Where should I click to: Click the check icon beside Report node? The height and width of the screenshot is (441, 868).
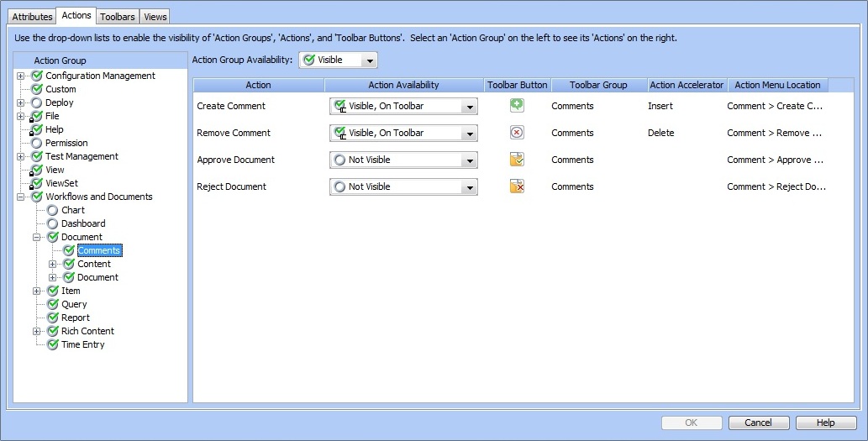[53, 317]
